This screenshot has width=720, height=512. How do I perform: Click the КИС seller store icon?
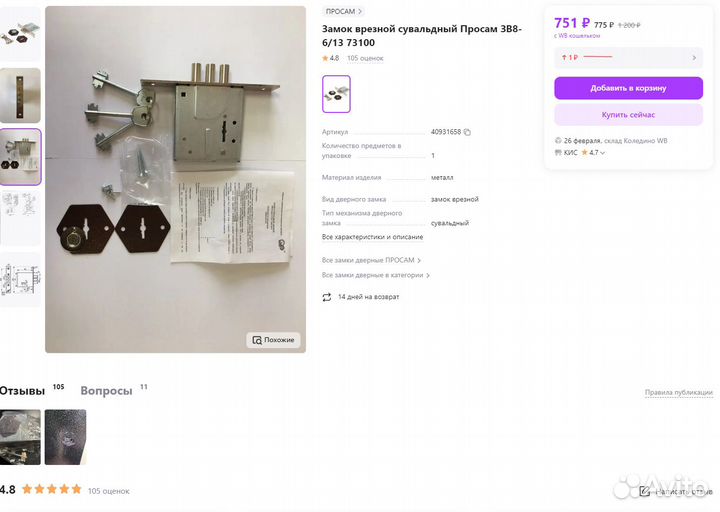(x=558, y=152)
